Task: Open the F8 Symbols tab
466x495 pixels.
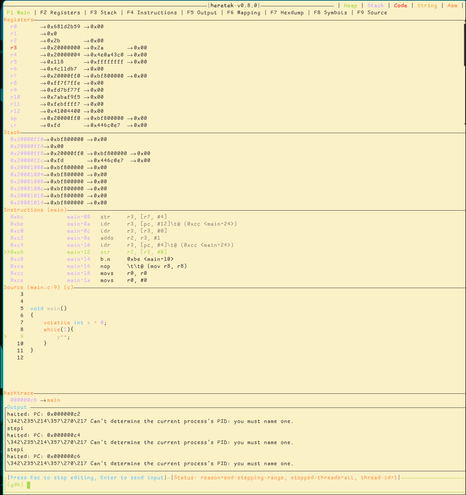Action: coord(330,13)
